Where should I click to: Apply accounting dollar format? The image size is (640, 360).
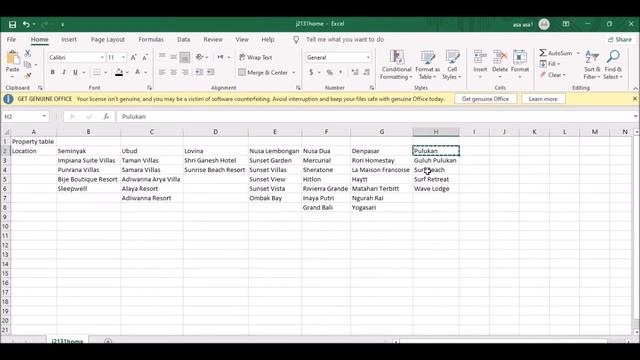[311, 72]
